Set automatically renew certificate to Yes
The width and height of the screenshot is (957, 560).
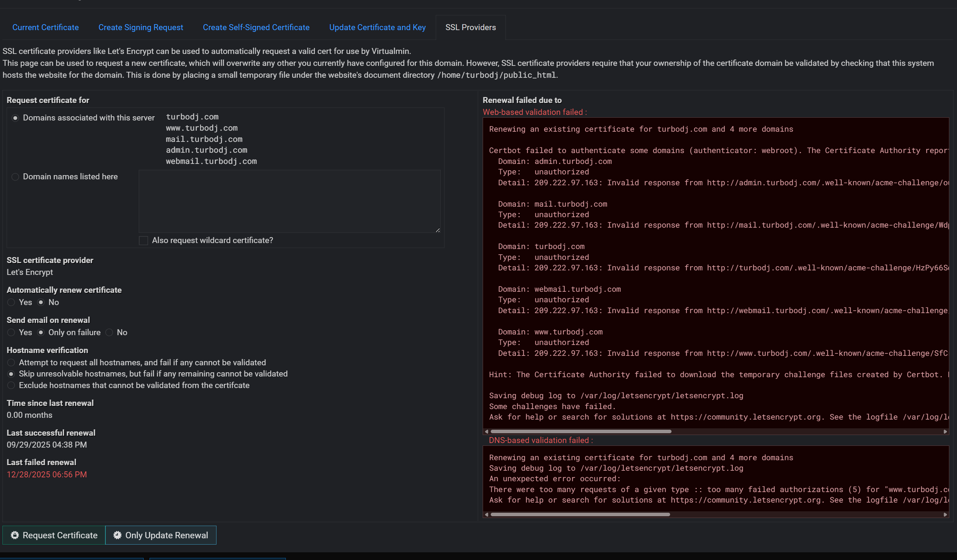[11, 303]
